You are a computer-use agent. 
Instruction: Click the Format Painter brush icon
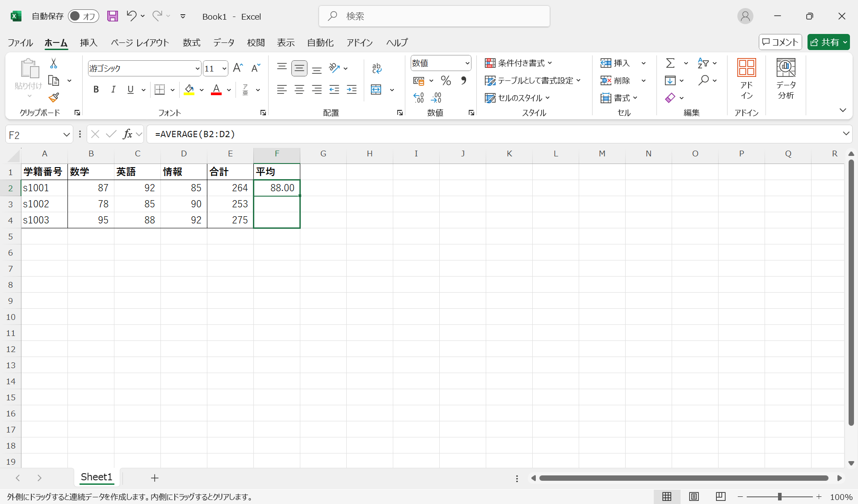coord(54,97)
